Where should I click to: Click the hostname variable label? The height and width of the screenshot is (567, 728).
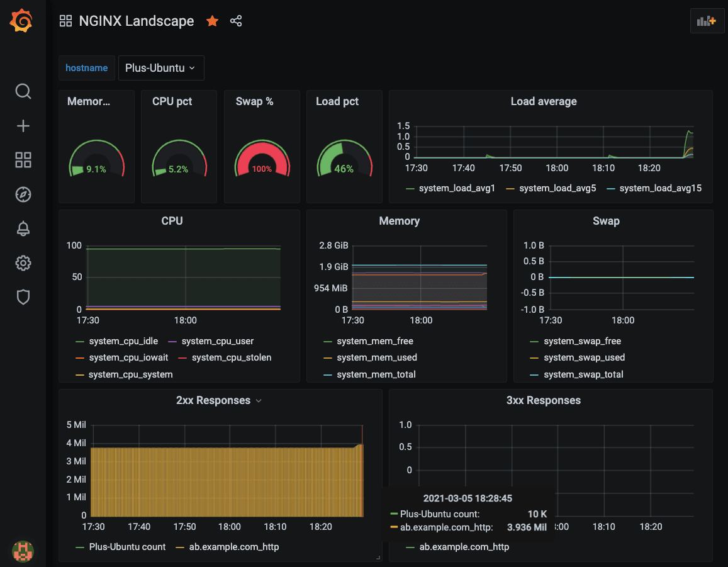point(86,67)
